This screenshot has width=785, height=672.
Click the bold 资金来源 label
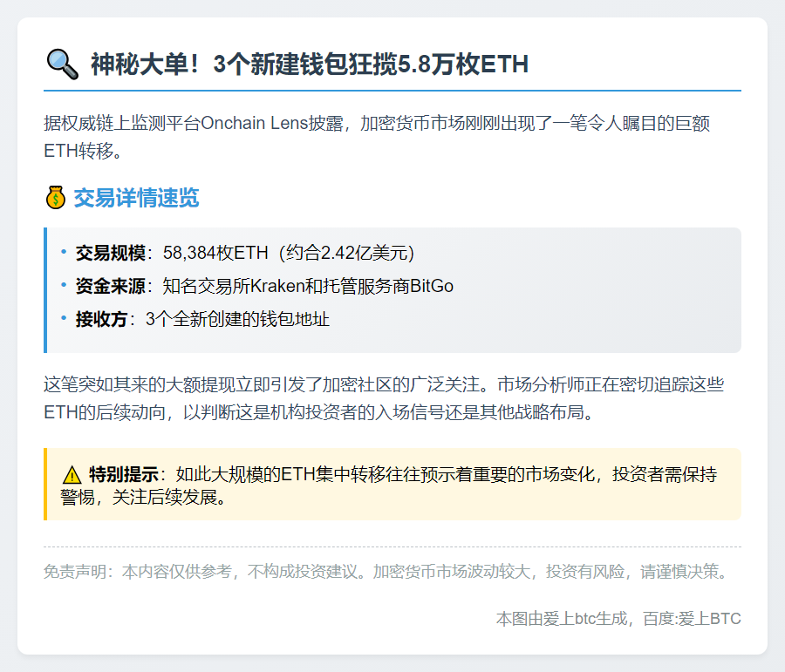110,286
